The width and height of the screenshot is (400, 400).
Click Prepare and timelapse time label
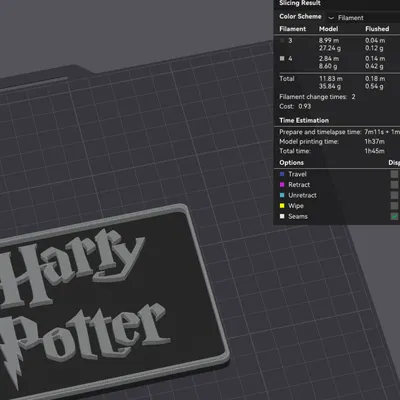(320, 132)
